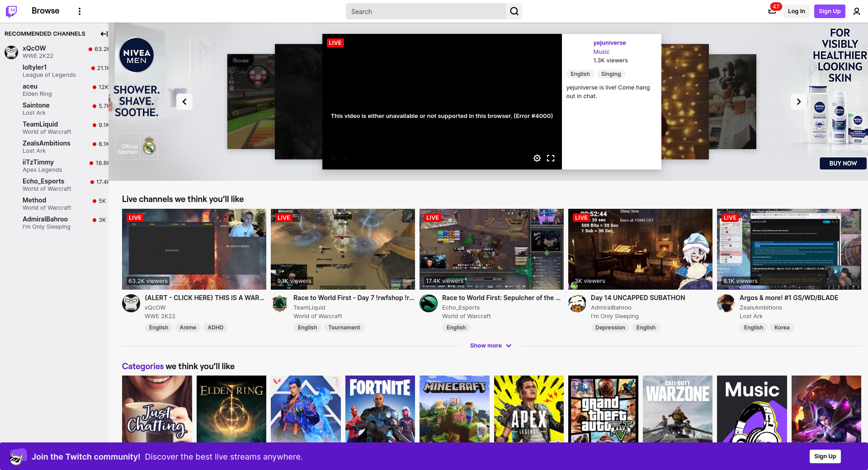868x470 pixels.
Task: Click xQcOW avatar in recommended channels
Action: [11, 52]
